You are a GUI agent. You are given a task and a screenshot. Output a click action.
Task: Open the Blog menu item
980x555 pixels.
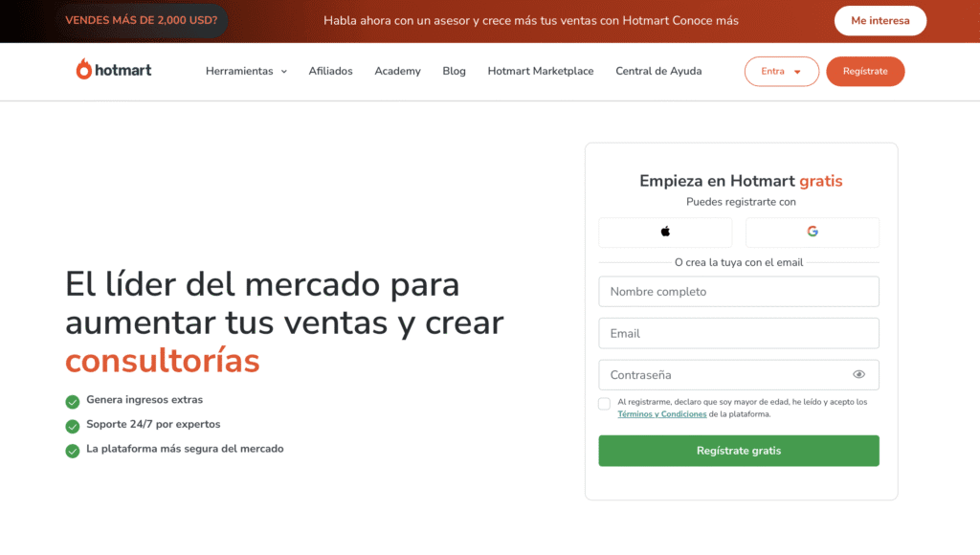(x=454, y=71)
